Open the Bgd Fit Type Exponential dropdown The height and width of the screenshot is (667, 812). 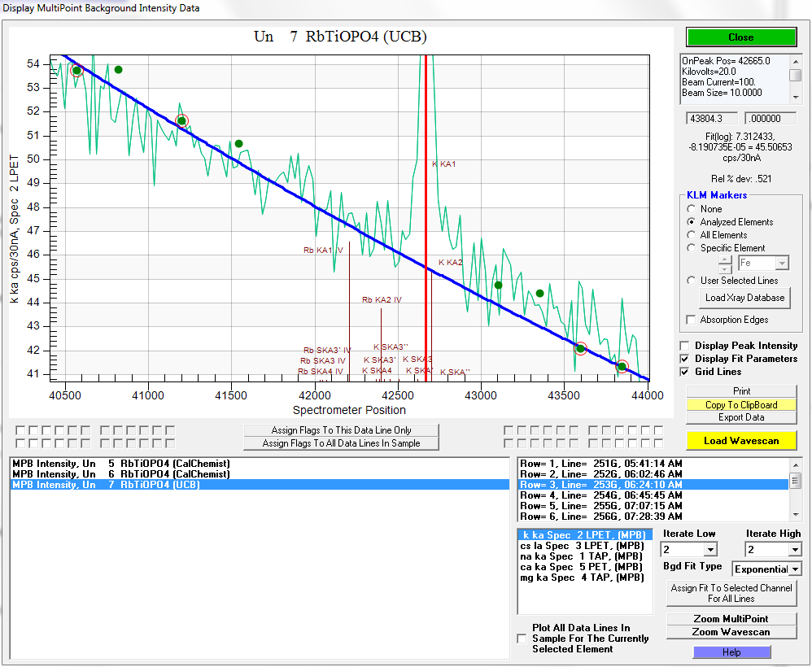tap(795, 569)
